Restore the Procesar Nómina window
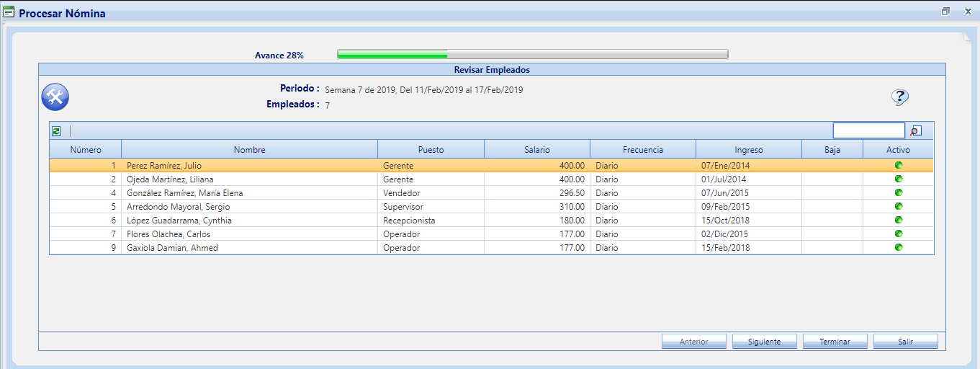 945,12
